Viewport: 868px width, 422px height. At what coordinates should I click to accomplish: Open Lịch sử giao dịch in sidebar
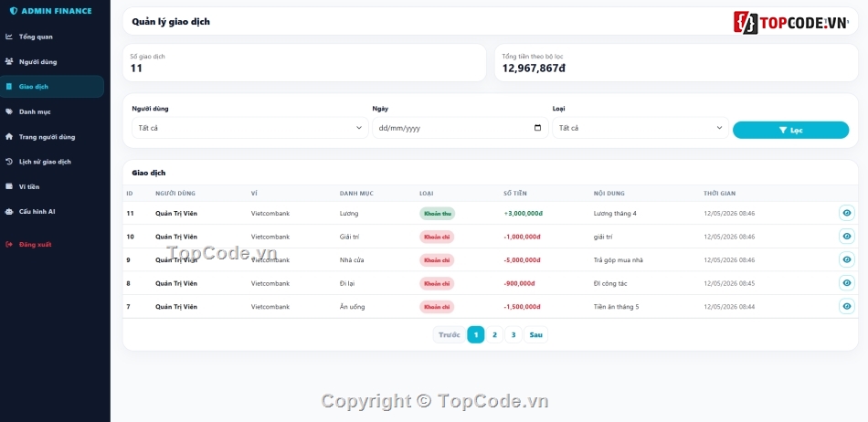tap(52, 162)
